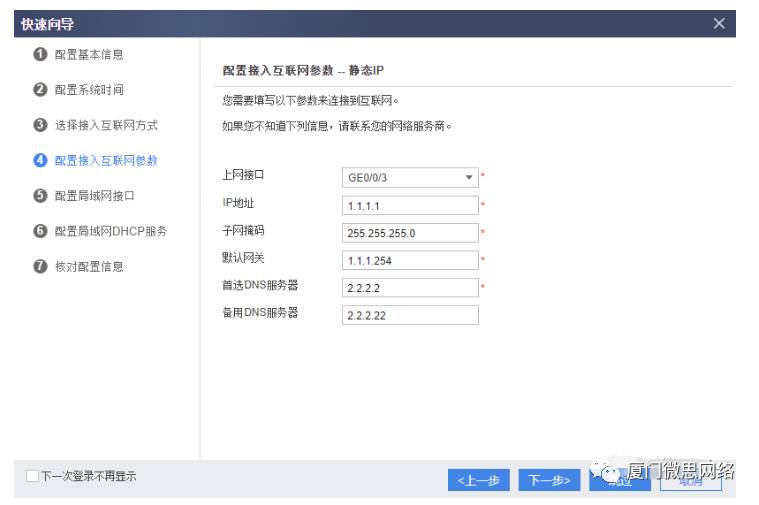
Task: Click step 1 number icon 配置基本信息
Action: coord(40,54)
